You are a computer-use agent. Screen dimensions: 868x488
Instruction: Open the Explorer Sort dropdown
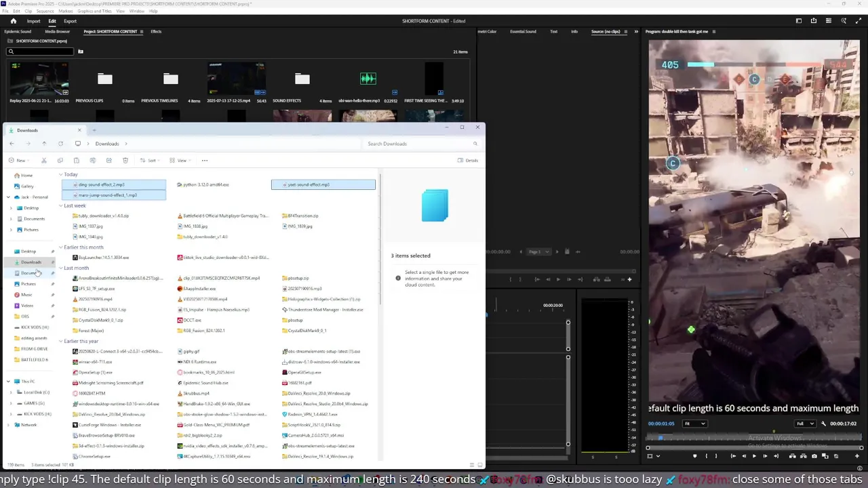(151, 161)
